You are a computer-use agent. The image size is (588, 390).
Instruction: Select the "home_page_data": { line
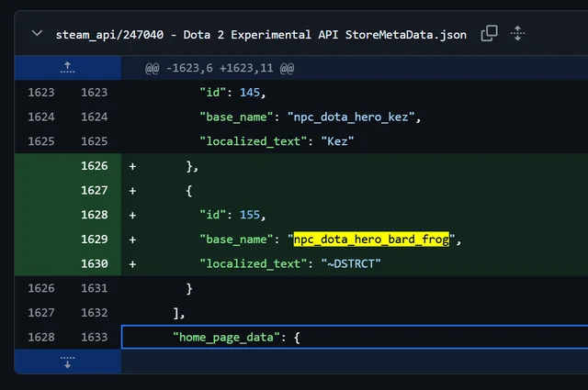tap(355, 337)
